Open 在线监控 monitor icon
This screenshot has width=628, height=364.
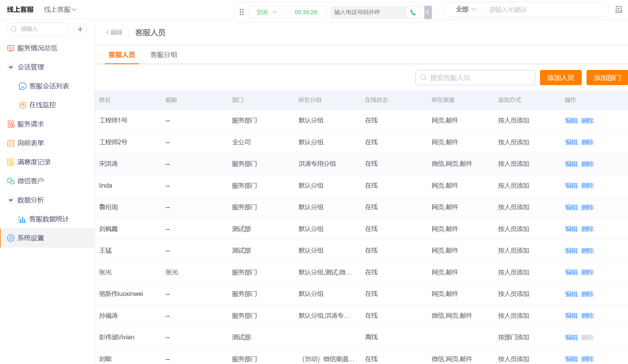tap(22, 105)
